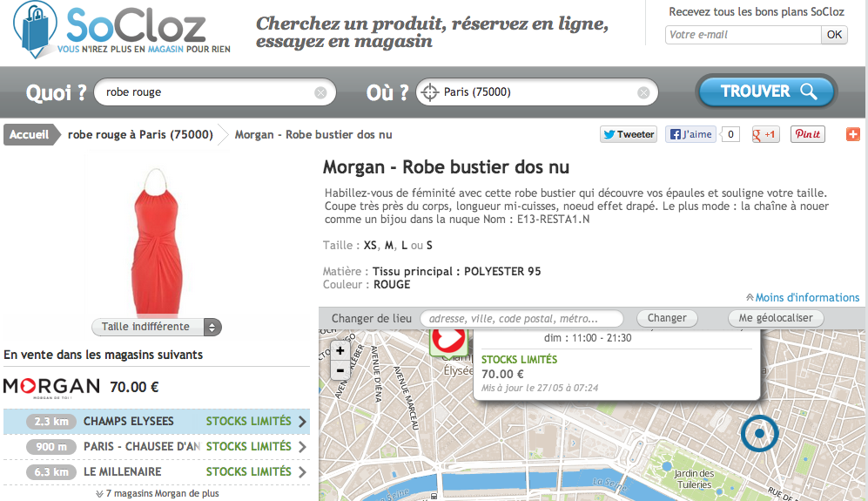Click the Google +1 button
The image size is (868, 501).
tap(765, 134)
